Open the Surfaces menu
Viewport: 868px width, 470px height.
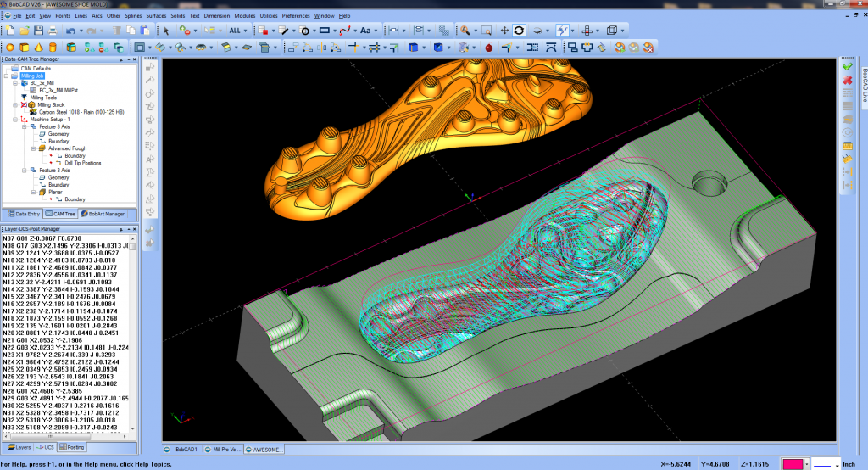pos(156,16)
